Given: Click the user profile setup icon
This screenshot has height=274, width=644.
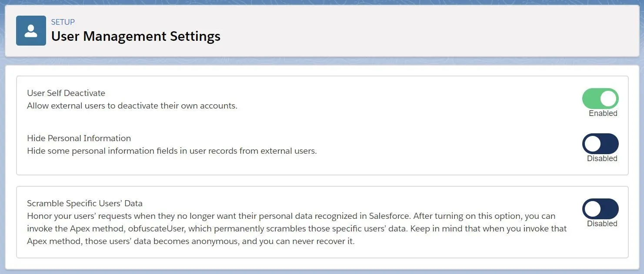Looking at the screenshot, I should click(31, 30).
